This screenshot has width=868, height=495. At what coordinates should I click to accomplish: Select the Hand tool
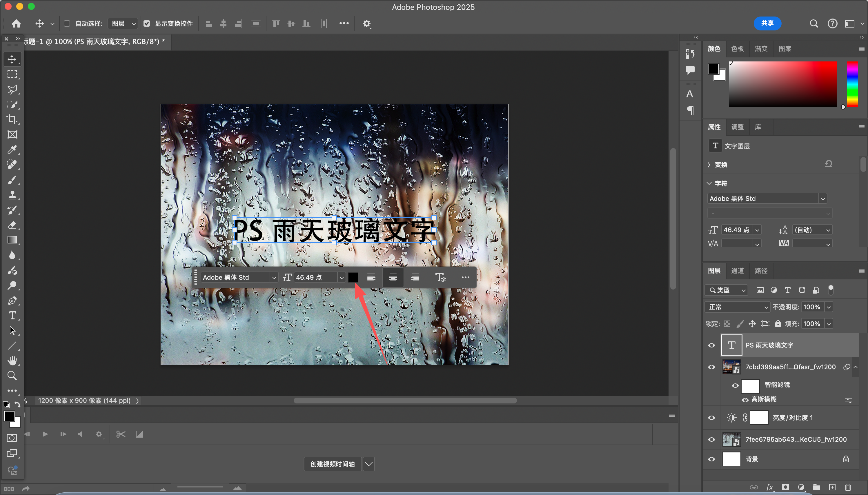[x=12, y=360]
